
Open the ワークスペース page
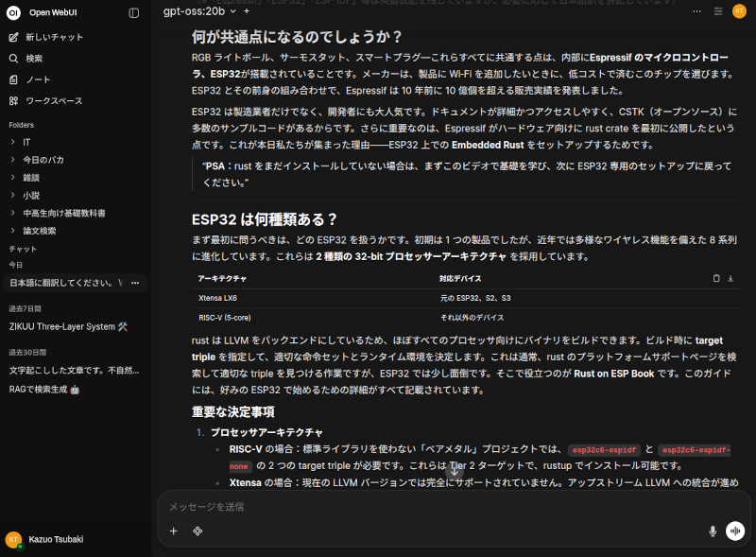(54, 101)
